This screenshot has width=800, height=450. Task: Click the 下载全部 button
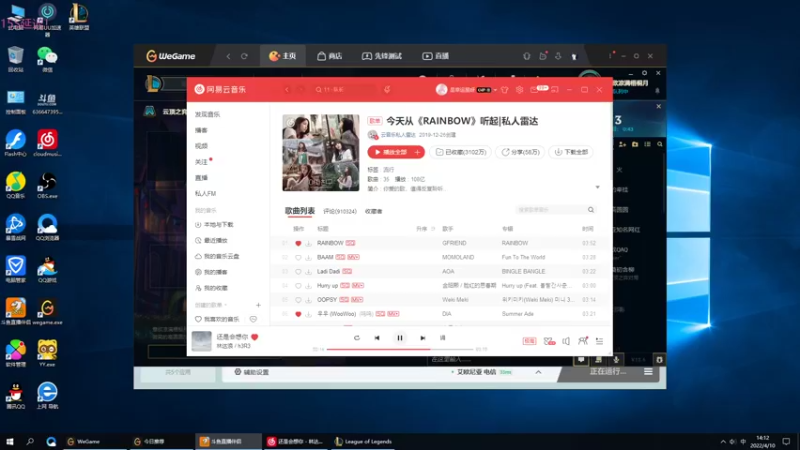tap(571, 152)
